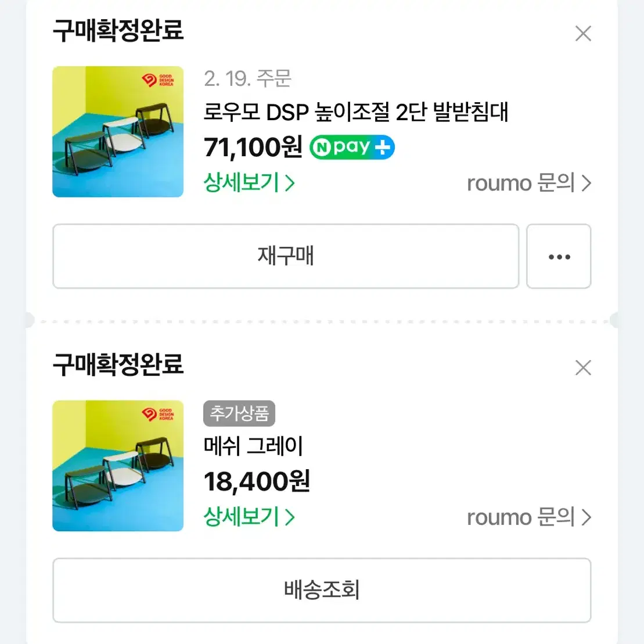The image size is (644, 644).
Task: View 상세보기 for the 메쉬 그레이 item
Action: click(249, 517)
